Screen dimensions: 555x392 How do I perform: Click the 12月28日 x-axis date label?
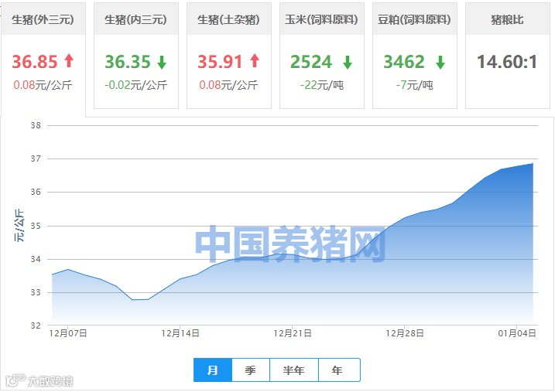(405, 333)
